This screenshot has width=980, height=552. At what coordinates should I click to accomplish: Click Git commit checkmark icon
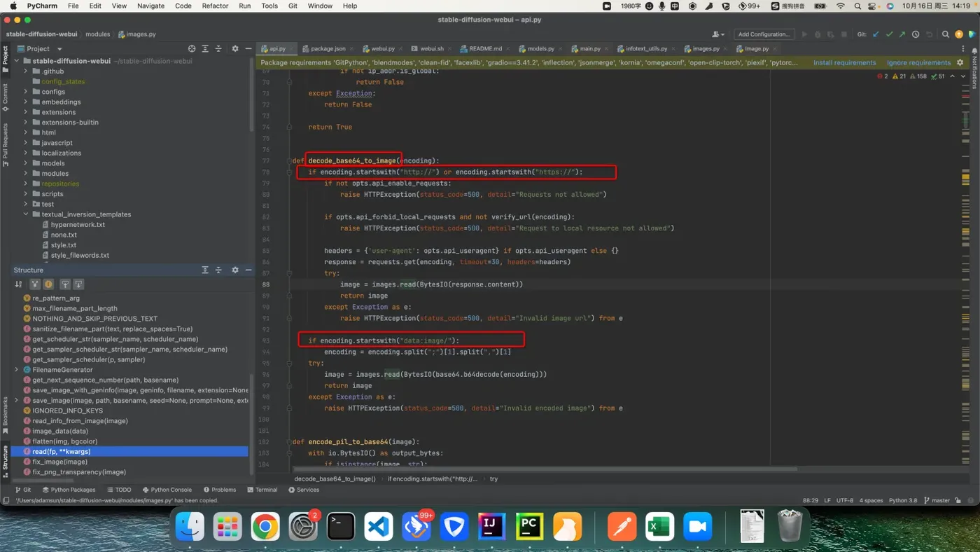(x=889, y=34)
